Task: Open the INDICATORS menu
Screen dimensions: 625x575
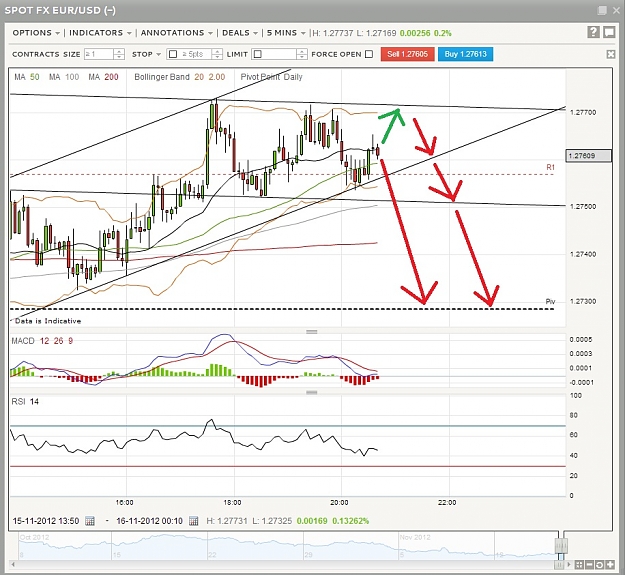Action: pos(100,33)
